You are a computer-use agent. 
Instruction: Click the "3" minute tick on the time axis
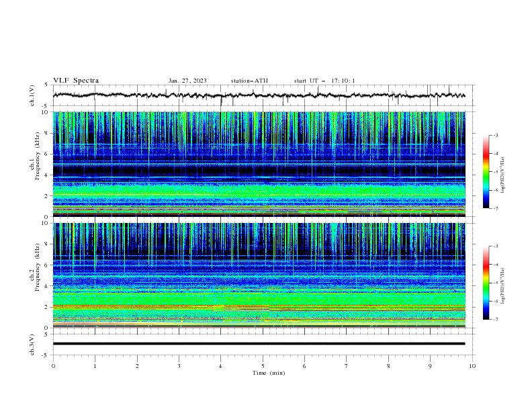179,366
